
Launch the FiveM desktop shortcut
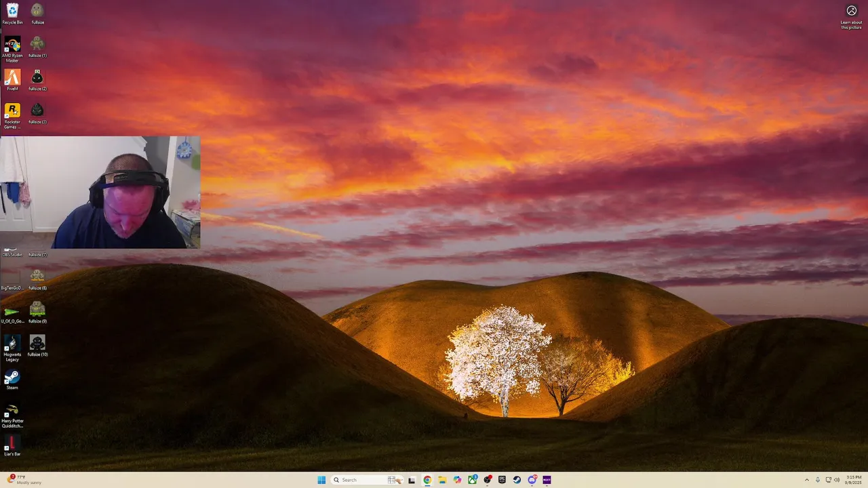(x=12, y=80)
